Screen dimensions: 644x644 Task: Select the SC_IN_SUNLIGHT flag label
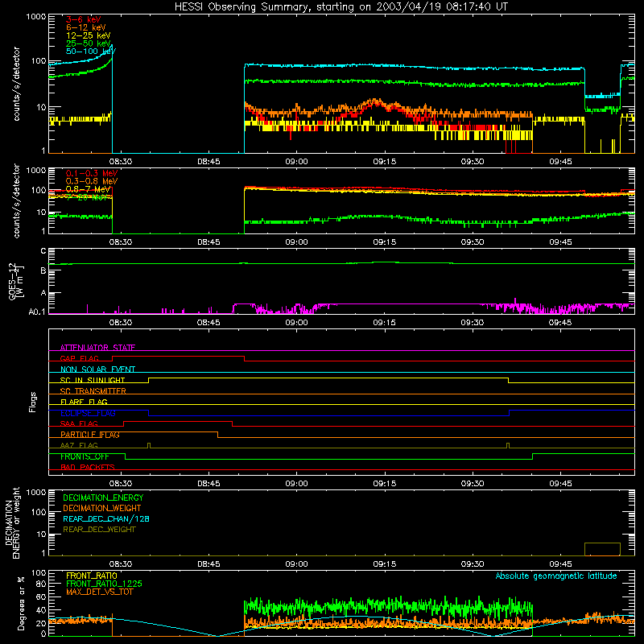93,380
